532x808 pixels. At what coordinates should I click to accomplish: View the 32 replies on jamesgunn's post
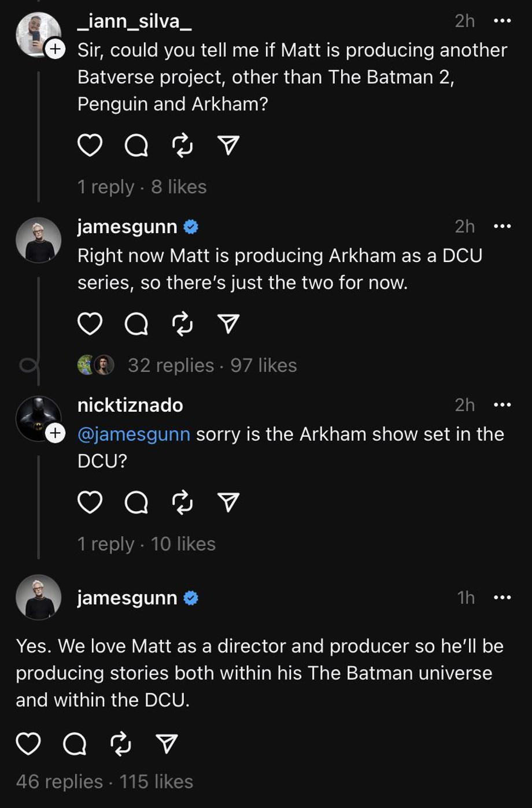(x=171, y=365)
